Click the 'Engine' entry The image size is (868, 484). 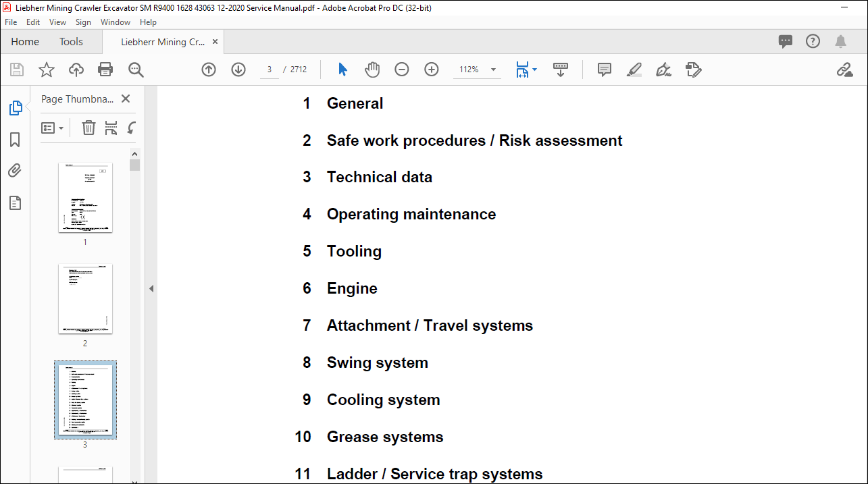[x=352, y=288]
